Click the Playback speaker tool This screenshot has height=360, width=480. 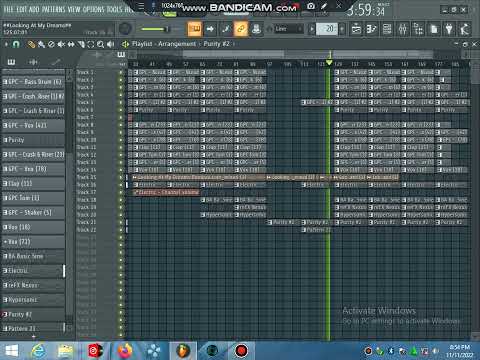click(x=110, y=44)
